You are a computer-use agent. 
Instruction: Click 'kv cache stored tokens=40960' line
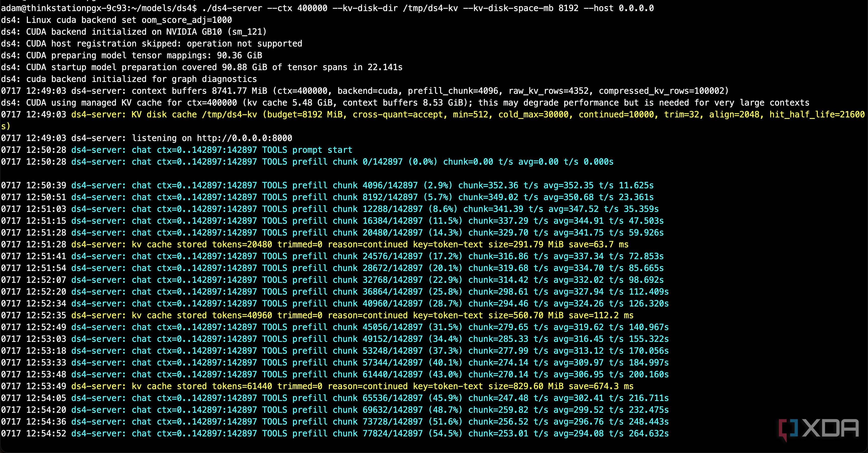(317, 315)
